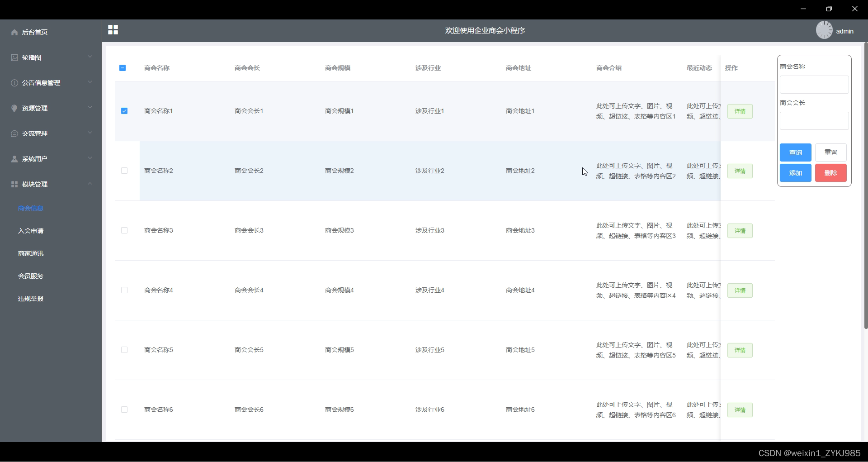Expand the 公告信息管理 menu chevron
Image resolution: width=868 pixels, height=462 pixels.
point(90,82)
